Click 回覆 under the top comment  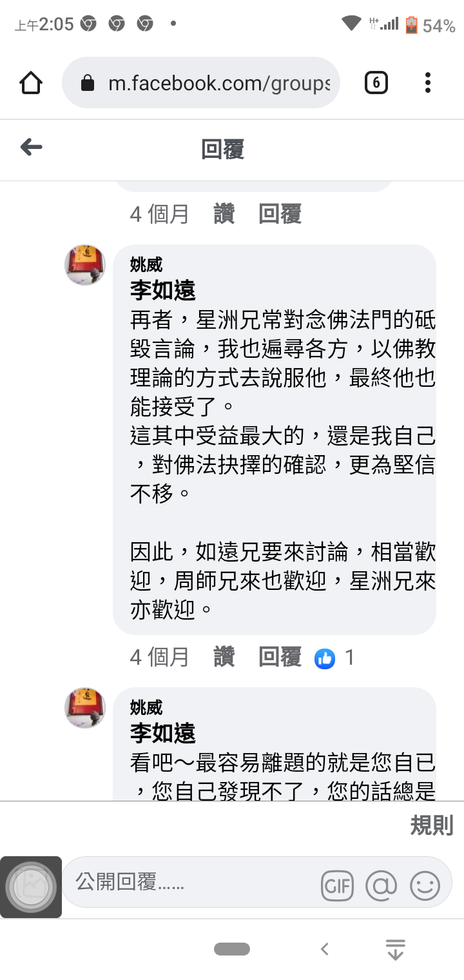click(280, 214)
